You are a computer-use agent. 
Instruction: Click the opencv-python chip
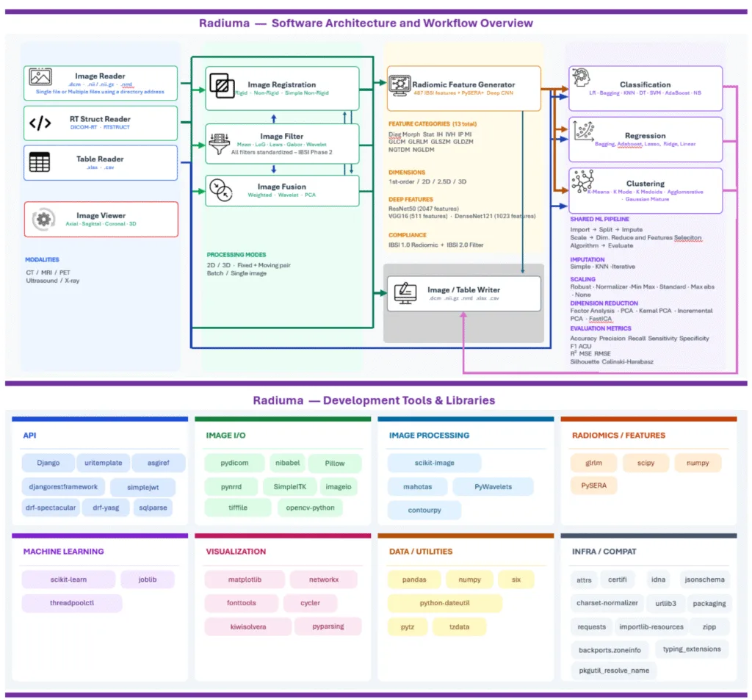(310, 507)
